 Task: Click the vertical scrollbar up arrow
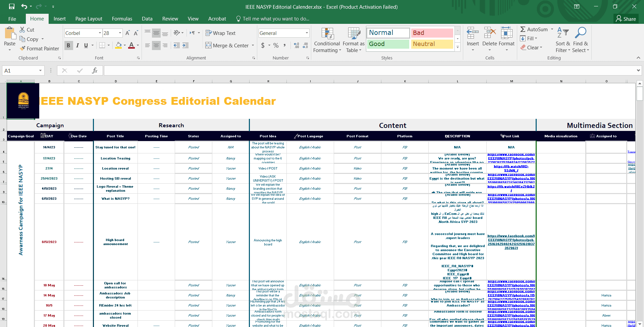pyautogui.click(x=640, y=83)
